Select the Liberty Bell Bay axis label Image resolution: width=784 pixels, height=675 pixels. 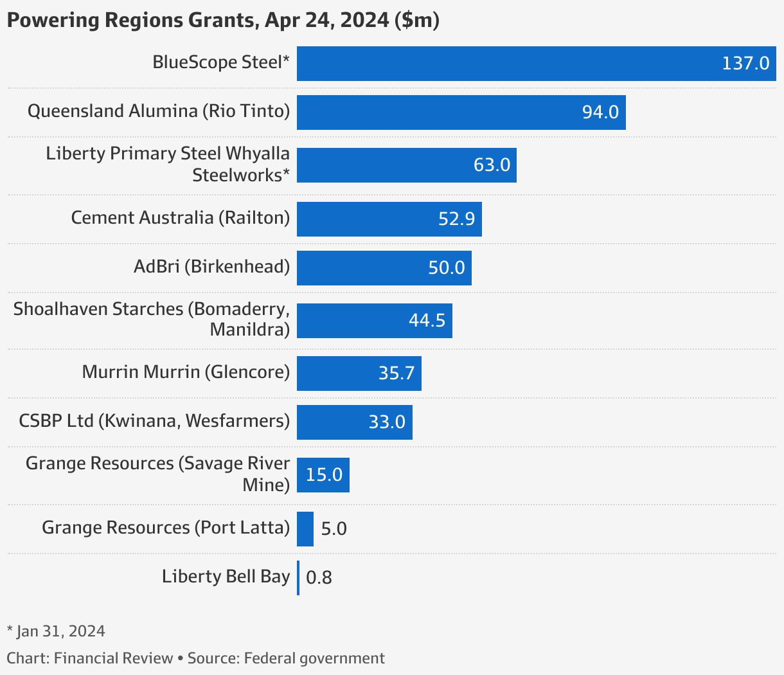225,576
